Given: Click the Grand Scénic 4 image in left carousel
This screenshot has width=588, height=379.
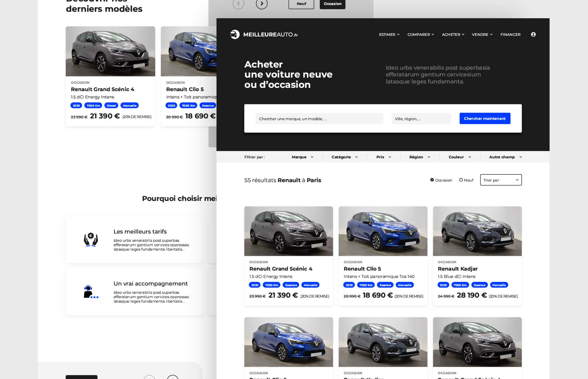Looking at the screenshot, I should click(110, 51).
